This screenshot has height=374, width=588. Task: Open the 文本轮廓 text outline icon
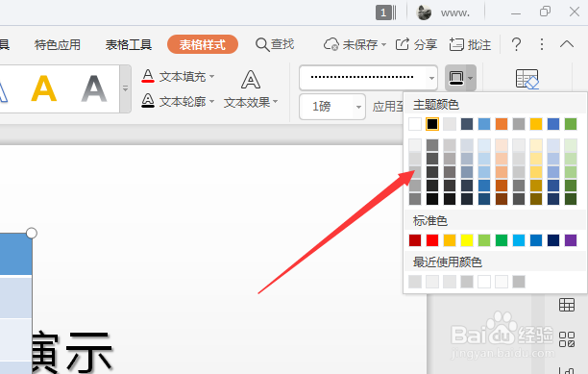[148, 101]
